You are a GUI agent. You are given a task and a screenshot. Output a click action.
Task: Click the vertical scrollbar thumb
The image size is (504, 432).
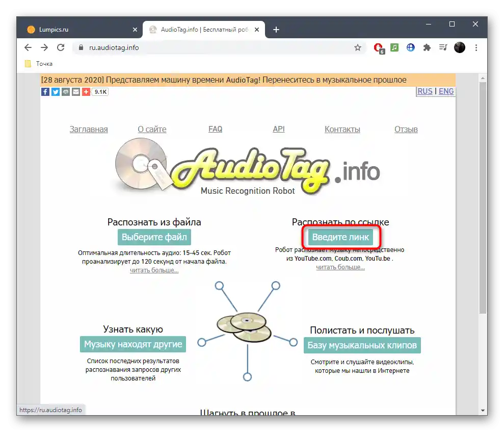[x=483, y=198]
